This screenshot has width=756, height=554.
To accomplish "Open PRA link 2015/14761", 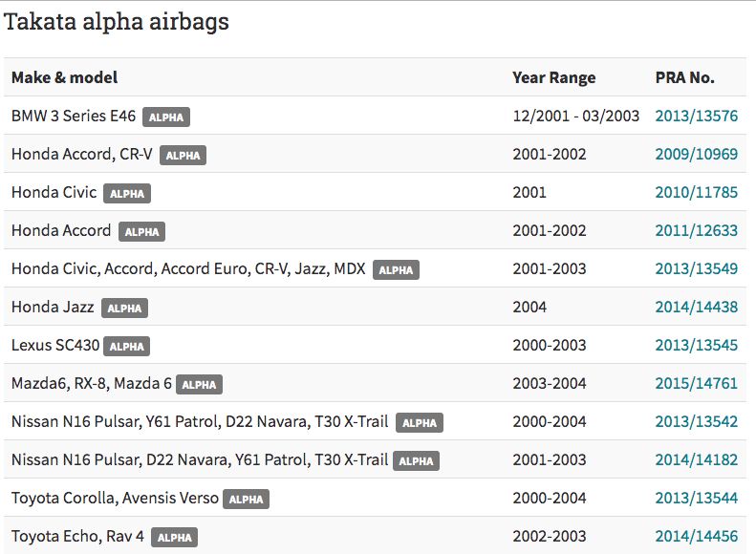I will pyautogui.click(x=696, y=384).
